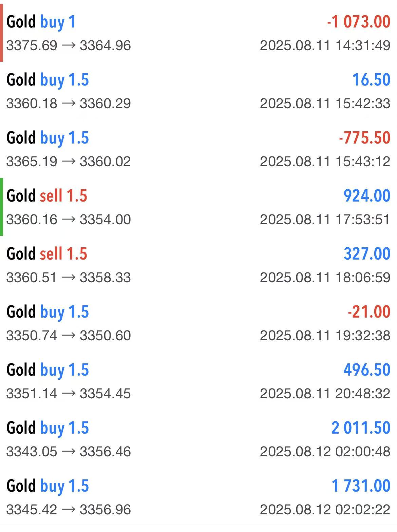
Task: Click the -1 073.00 loss amount
Action: coord(359,22)
